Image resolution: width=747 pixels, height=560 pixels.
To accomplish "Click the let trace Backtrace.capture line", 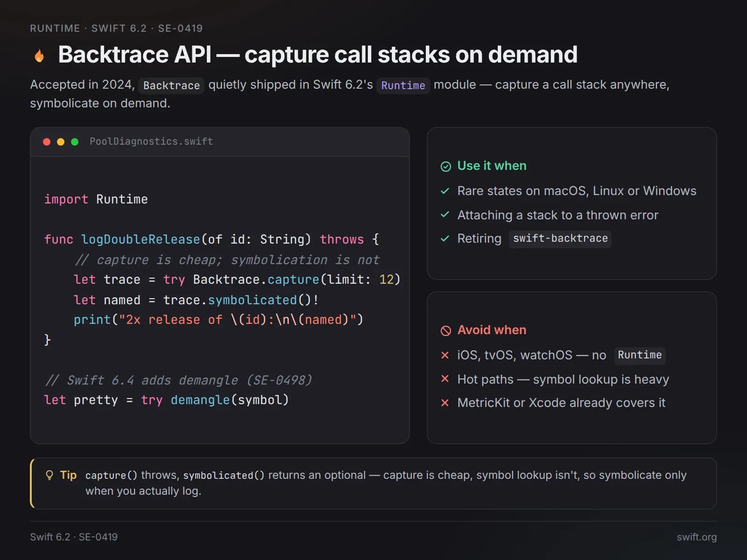I will pos(237,280).
